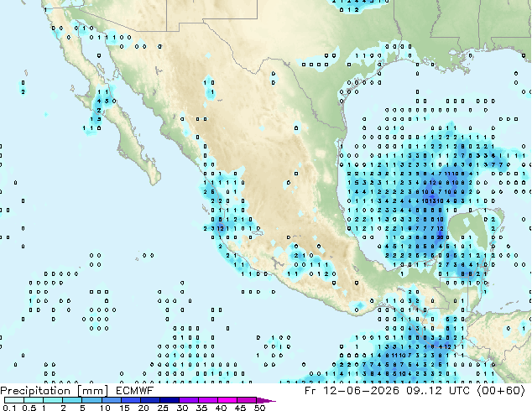The width and height of the screenshot is (532, 411).
Task: Click the 5–10 mm legend color segment
Action: pos(91,400)
